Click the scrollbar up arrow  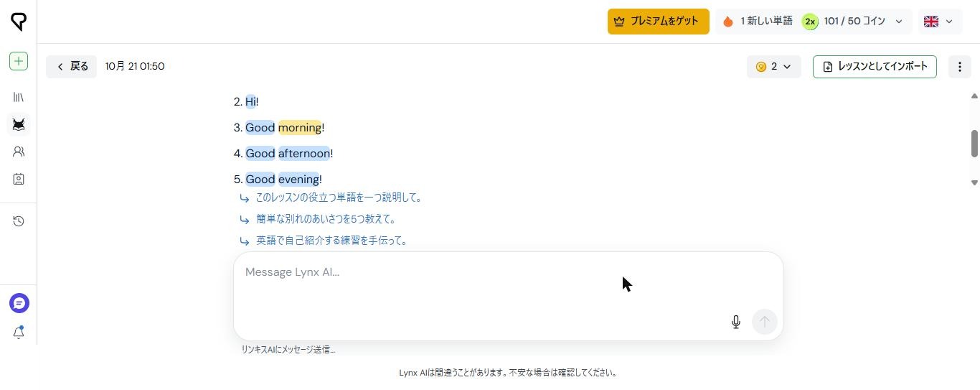pyautogui.click(x=974, y=96)
